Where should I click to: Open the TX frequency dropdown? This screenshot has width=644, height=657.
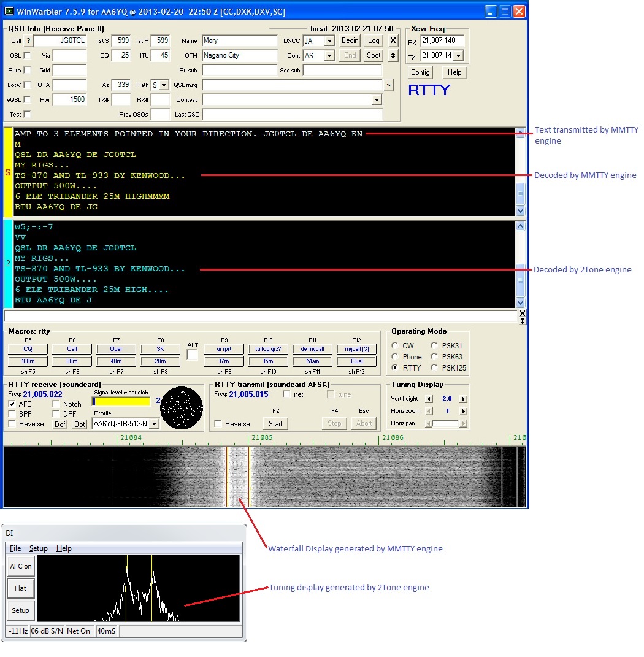pos(459,55)
